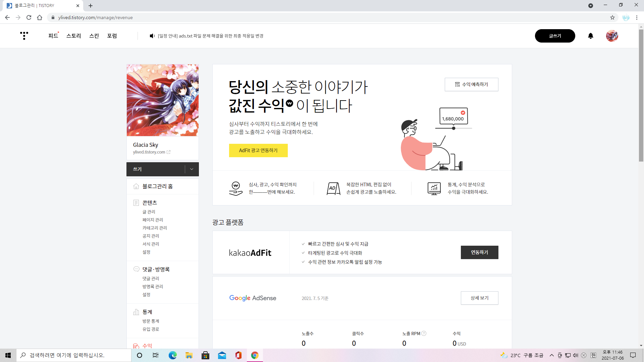Open the notification bell icon
This screenshot has height=362, width=644.
(x=591, y=36)
